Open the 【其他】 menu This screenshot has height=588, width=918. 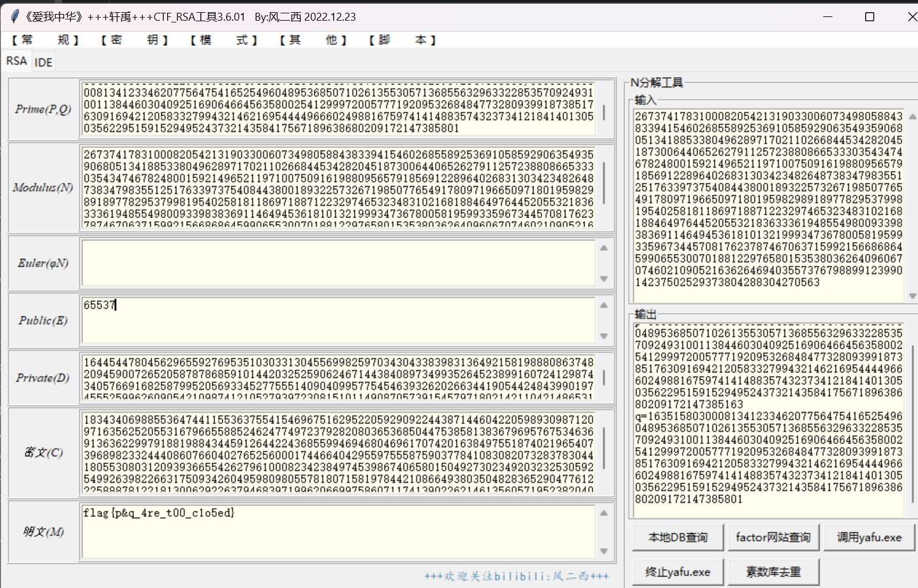pos(313,40)
